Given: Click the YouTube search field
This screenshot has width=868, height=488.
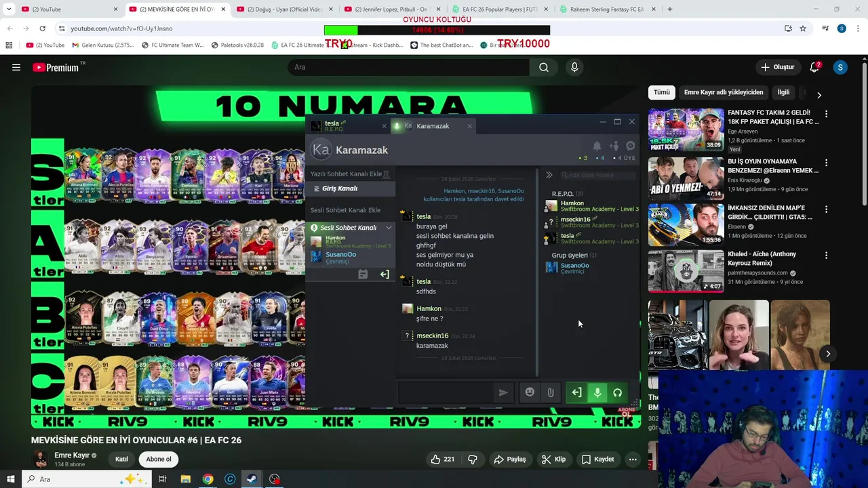Looking at the screenshot, I should coord(409,67).
